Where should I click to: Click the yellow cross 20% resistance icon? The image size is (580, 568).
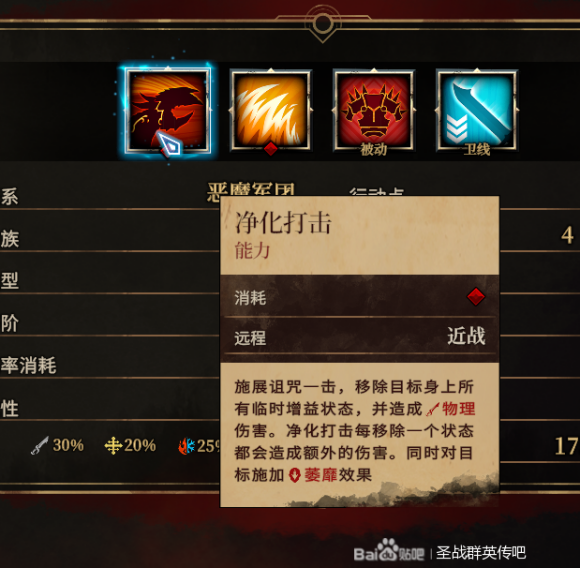pos(113,445)
